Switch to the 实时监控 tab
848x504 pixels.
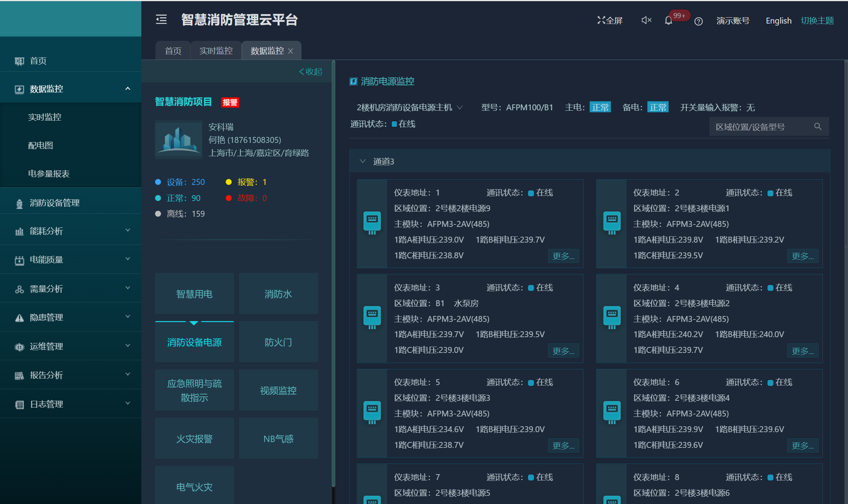tap(216, 50)
